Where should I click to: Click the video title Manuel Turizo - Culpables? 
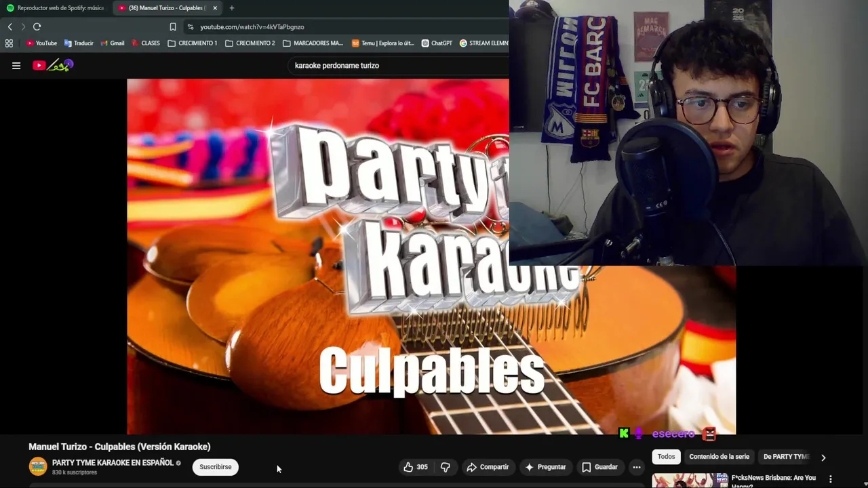pyautogui.click(x=119, y=447)
